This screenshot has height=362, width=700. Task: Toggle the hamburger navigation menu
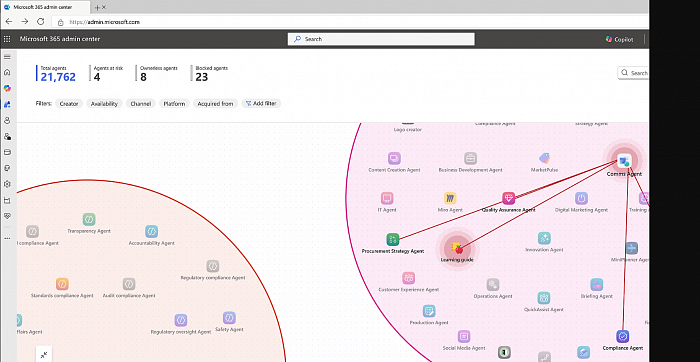click(7, 57)
